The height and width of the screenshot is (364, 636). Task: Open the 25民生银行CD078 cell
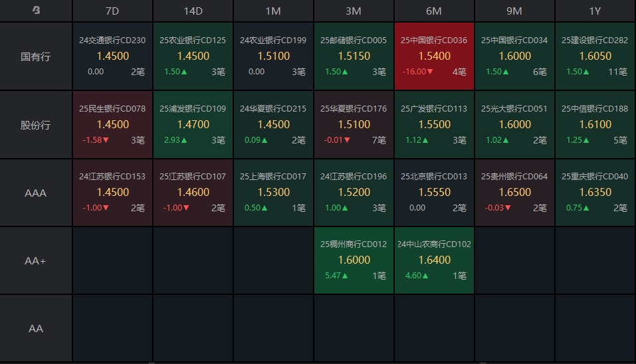tap(112, 124)
